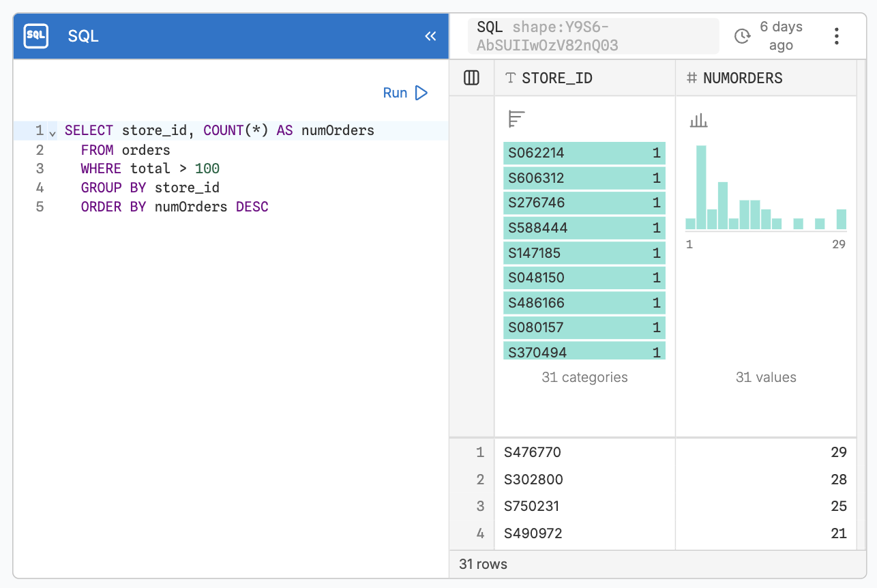Select row number 2 in results
Image resolution: width=877 pixels, height=588 pixels.
tap(480, 480)
